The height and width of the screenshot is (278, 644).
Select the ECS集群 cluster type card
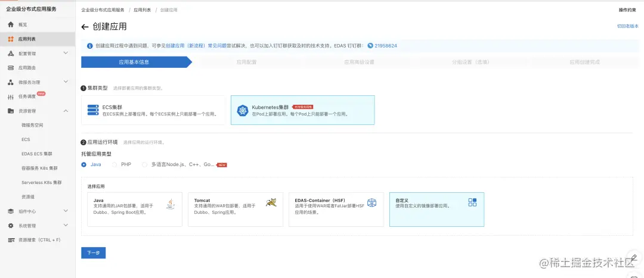pyautogui.click(x=153, y=110)
